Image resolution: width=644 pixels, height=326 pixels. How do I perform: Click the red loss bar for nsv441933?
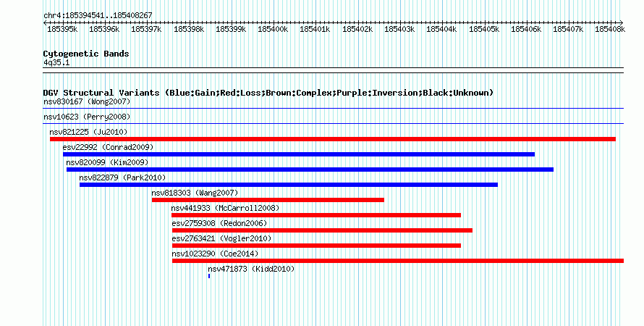coord(316,215)
